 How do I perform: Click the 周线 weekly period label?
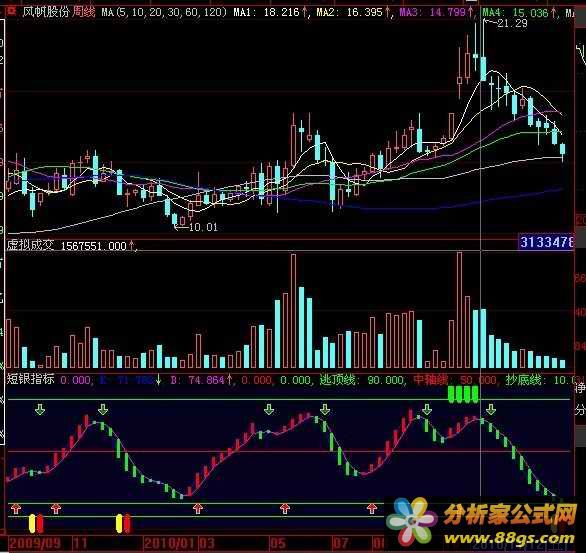84,12
